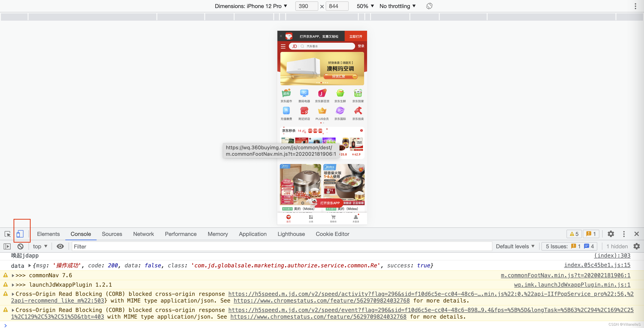Click the width field showing 390
644x328 pixels.
[x=306, y=6]
